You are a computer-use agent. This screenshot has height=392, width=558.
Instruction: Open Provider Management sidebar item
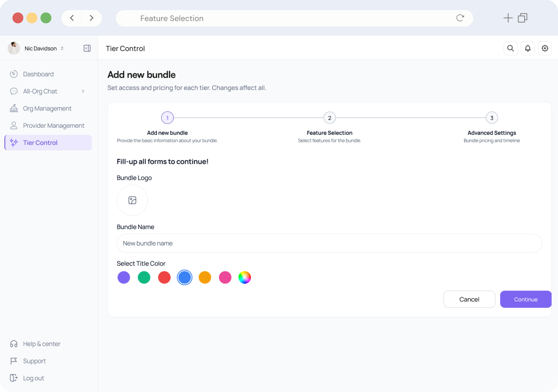click(53, 125)
